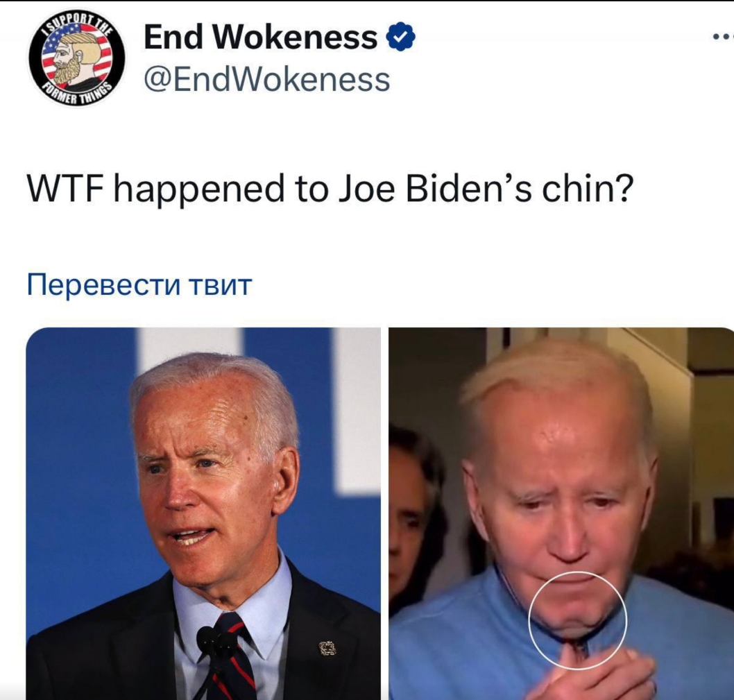Click the "End Wokeness" display name
The image size is (734, 700).
pos(260,37)
